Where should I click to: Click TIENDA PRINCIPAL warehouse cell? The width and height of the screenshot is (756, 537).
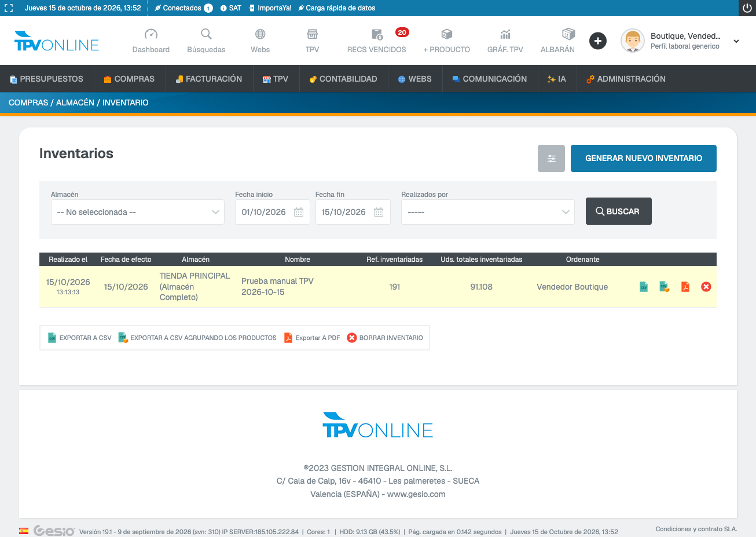pyautogui.click(x=195, y=287)
